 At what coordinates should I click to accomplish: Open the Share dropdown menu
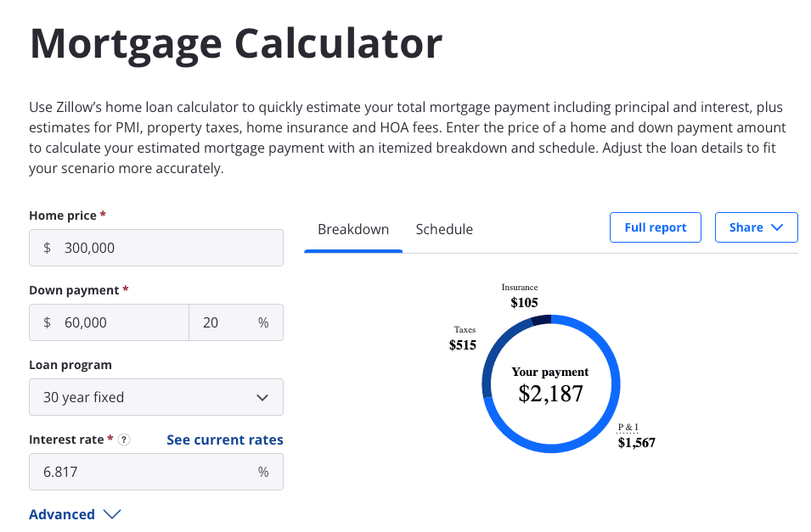(756, 227)
